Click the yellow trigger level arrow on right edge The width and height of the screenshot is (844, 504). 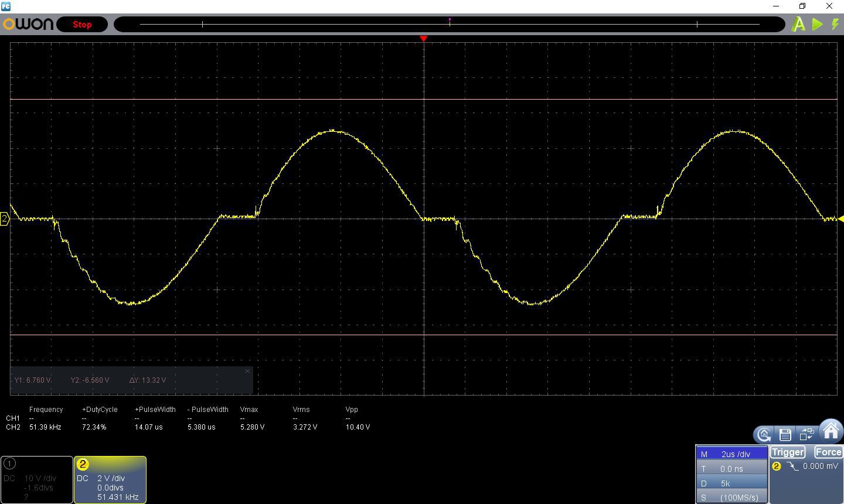(x=840, y=219)
